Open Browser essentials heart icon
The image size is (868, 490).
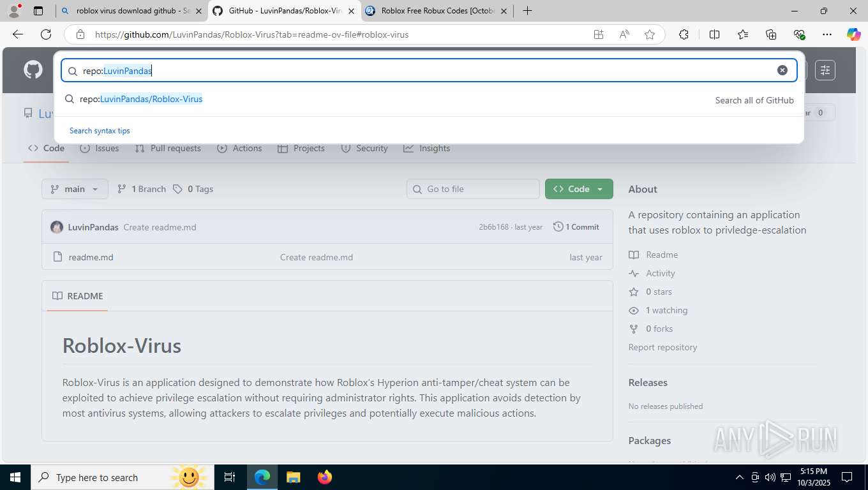click(x=799, y=34)
